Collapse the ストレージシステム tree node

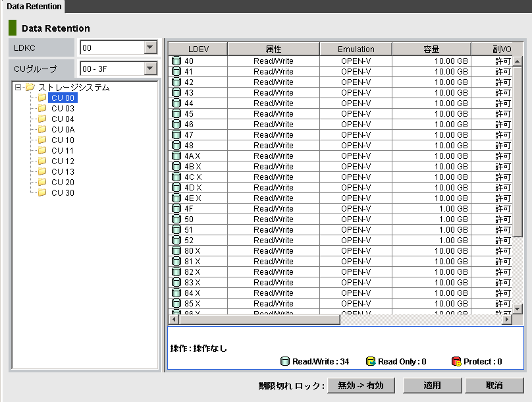[x=18, y=87]
